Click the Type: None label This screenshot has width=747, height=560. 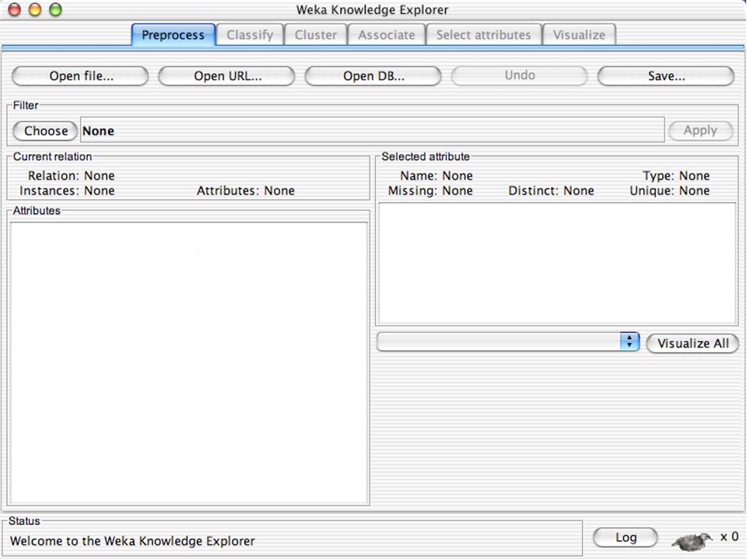point(676,176)
